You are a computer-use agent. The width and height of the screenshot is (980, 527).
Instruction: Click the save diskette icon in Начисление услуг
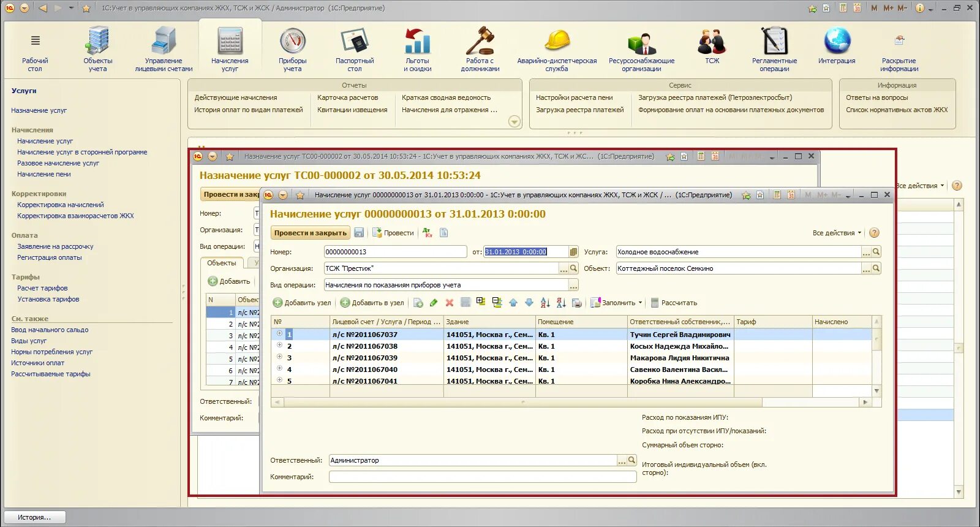(359, 233)
